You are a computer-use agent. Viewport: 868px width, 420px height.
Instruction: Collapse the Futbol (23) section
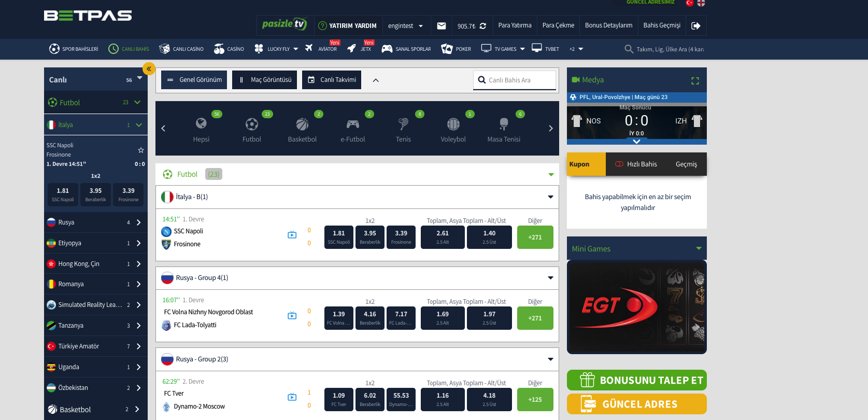coord(551,175)
